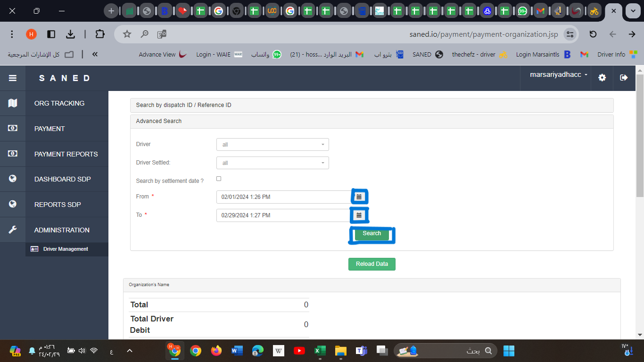
Task: Click the ADMINISTRATION wrench icon
Action: 13,230
